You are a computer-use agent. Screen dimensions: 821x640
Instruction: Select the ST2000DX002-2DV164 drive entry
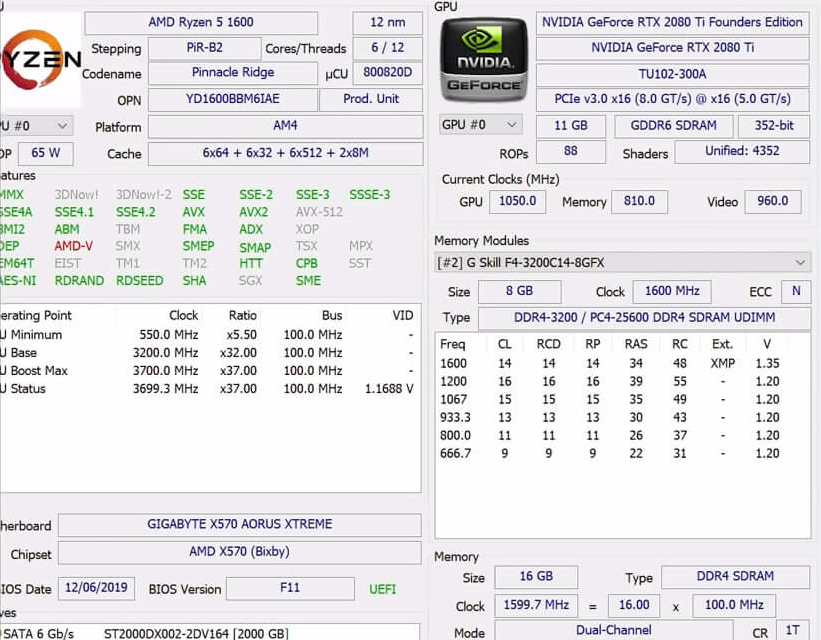(196, 634)
